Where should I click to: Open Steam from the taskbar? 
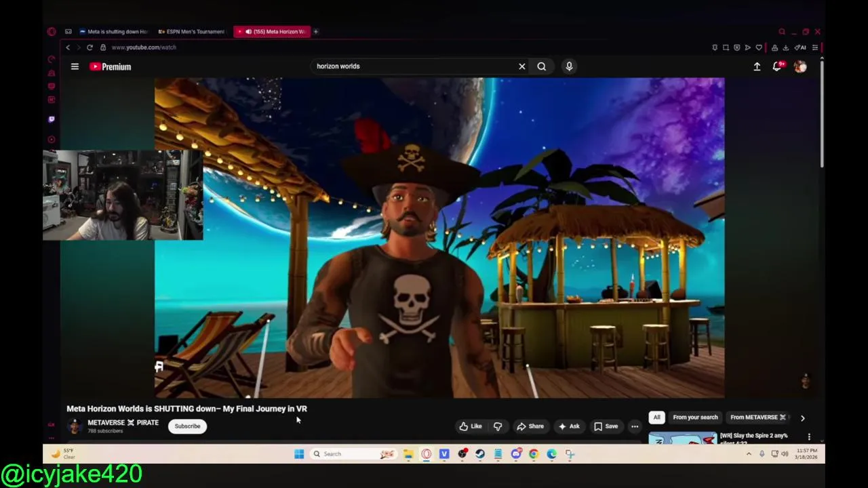480,454
